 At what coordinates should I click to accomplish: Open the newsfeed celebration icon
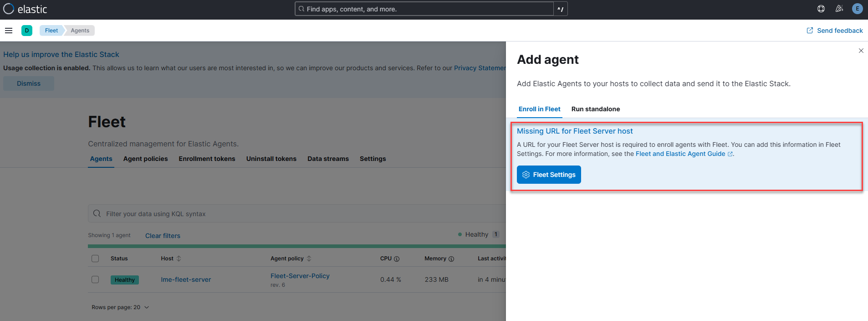pos(839,9)
